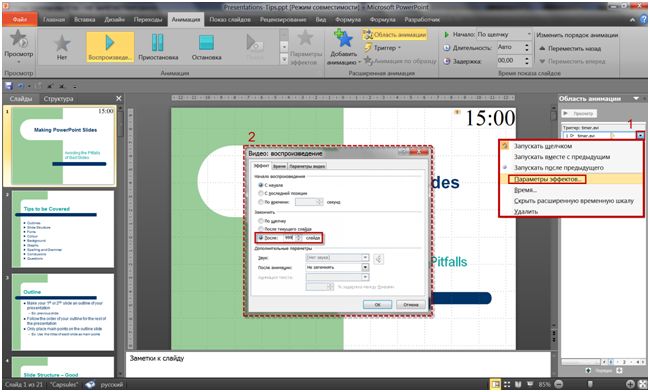Switch to Структура tab in slide pane
Image resolution: width=650 pixels, height=392 pixels.
point(58,99)
